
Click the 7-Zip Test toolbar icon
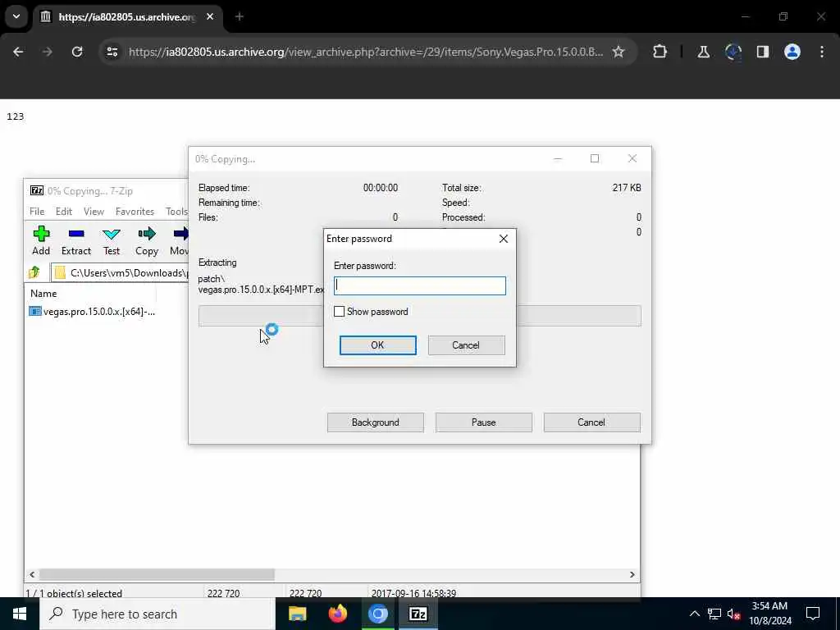click(112, 240)
